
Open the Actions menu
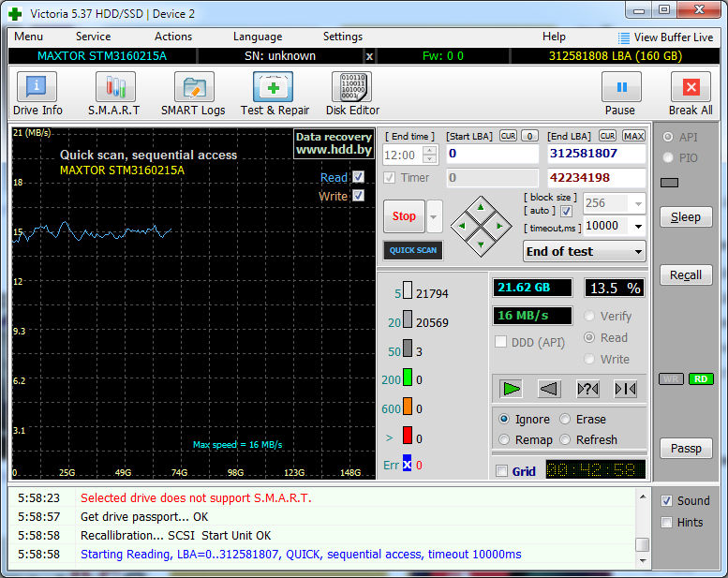coord(173,37)
